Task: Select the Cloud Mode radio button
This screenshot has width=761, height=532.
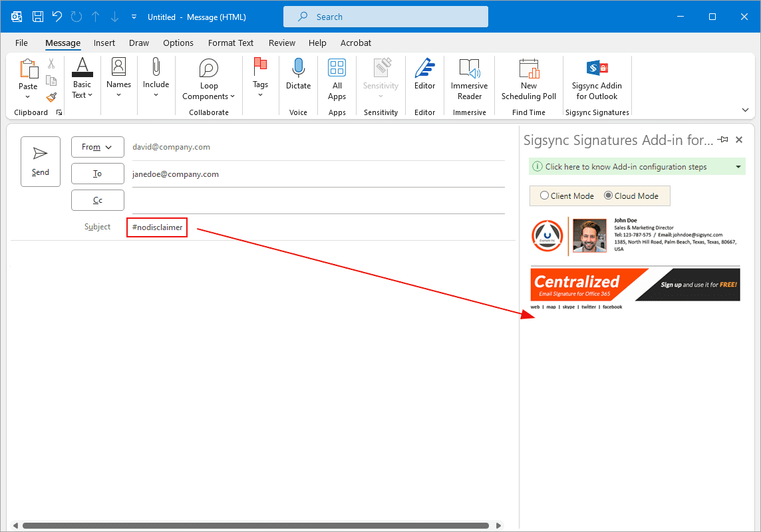Action: tap(608, 196)
